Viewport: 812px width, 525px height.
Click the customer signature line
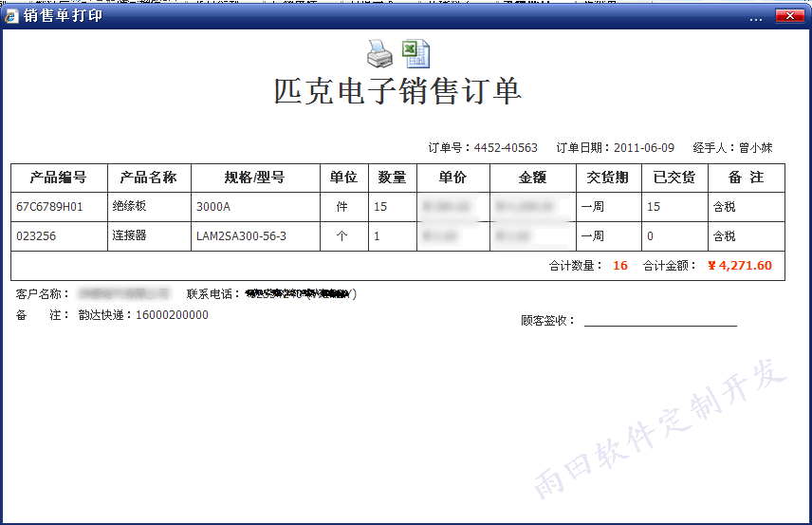click(660, 321)
